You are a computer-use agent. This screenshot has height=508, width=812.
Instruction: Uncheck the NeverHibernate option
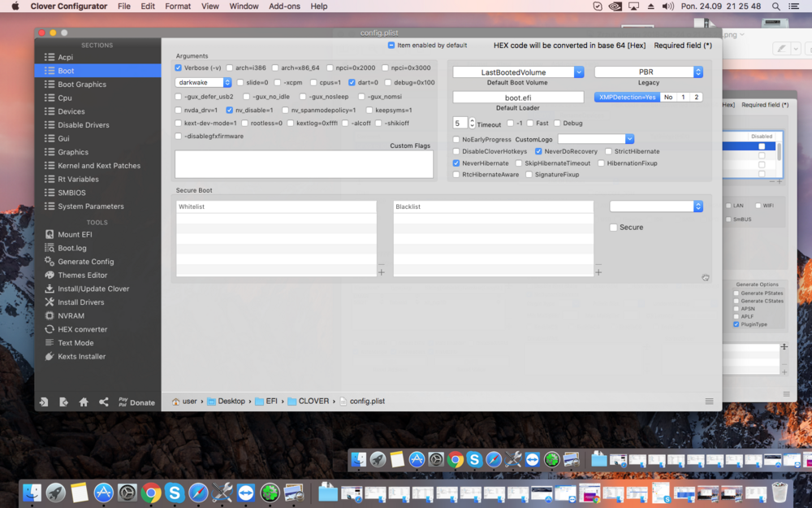456,163
